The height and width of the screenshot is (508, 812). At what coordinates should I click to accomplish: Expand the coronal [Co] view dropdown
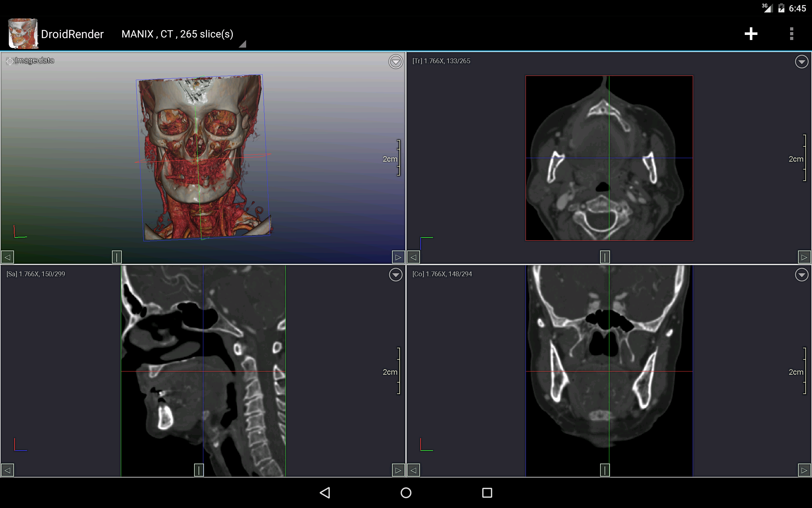coord(802,275)
